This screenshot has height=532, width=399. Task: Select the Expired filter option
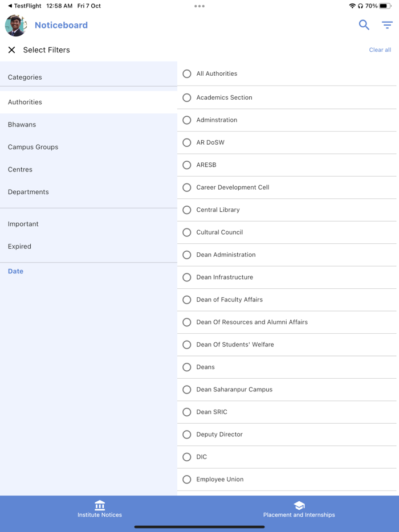(20, 247)
